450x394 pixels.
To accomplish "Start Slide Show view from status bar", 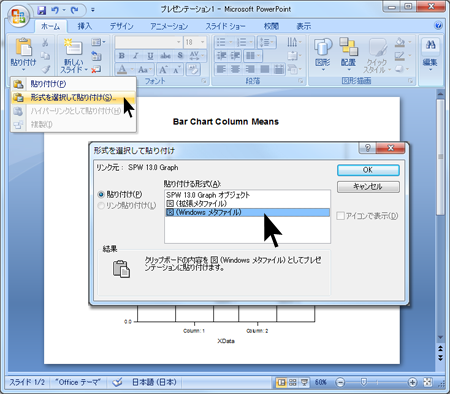I will [304, 382].
